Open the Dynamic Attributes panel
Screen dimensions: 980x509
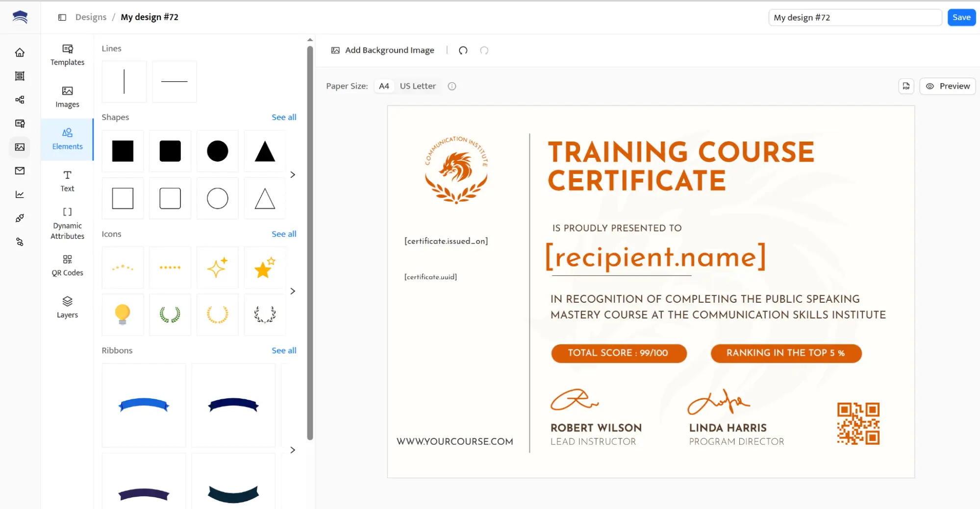click(67, 223)
